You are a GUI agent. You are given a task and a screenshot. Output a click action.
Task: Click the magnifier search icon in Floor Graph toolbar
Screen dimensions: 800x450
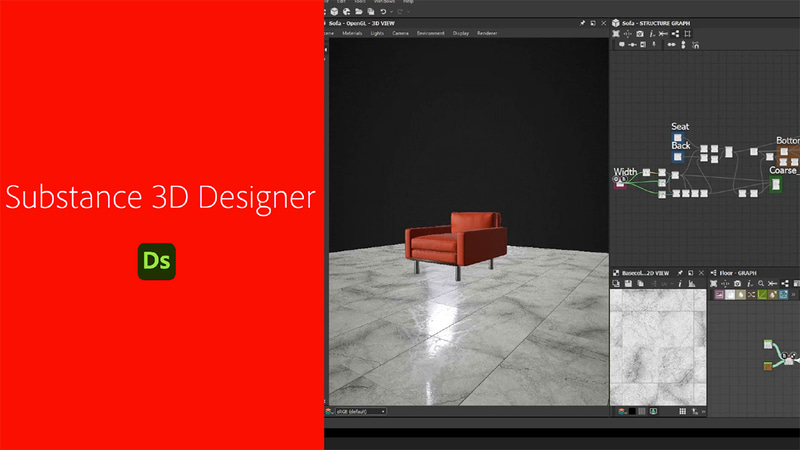761,284
